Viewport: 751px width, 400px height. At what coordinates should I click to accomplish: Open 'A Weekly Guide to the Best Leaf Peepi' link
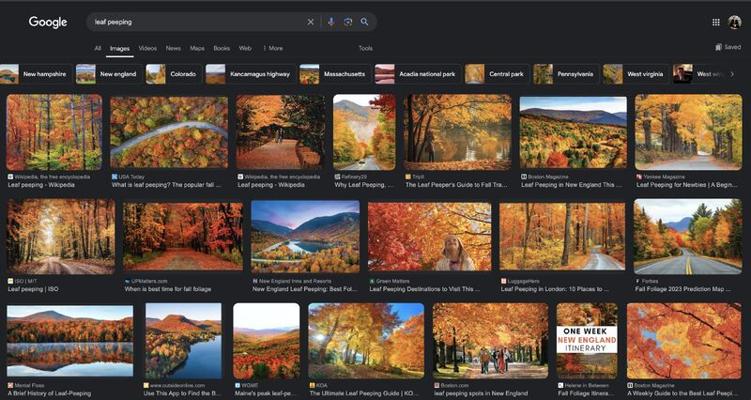683,394
